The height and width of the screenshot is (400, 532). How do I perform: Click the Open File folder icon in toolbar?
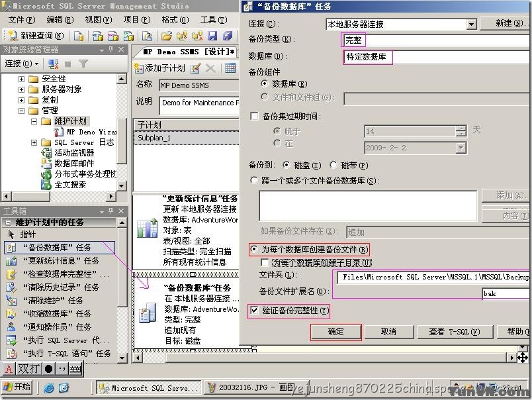pyautogui.click(x=166, y=36)
